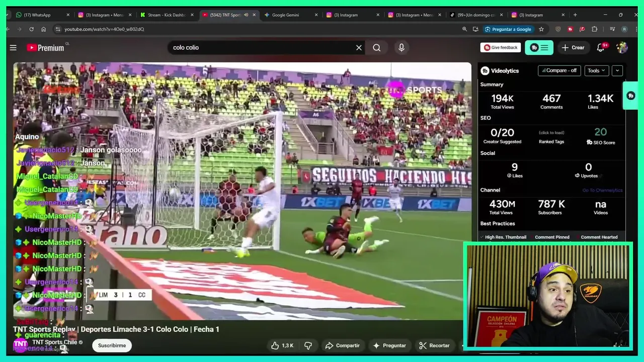Collapse Videolytics panel with chevron button
The width and height of the screenshot is (644, 362).
[617, 70]
